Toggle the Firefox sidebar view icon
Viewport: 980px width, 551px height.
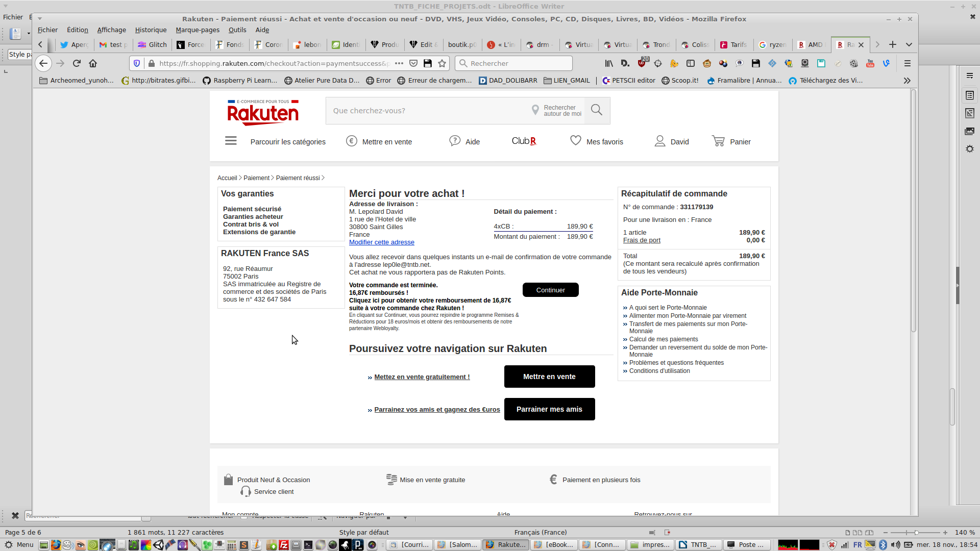click(691, 63)
